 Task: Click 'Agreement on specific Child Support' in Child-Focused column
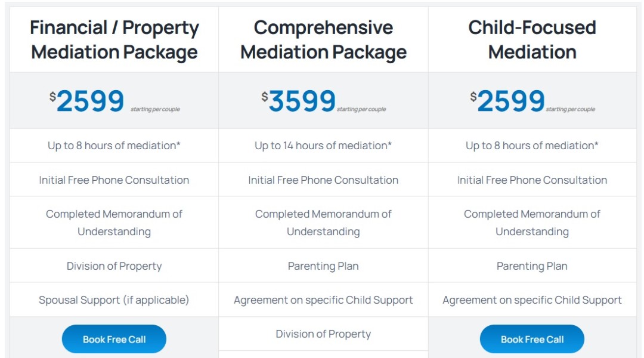pos(532,300)
